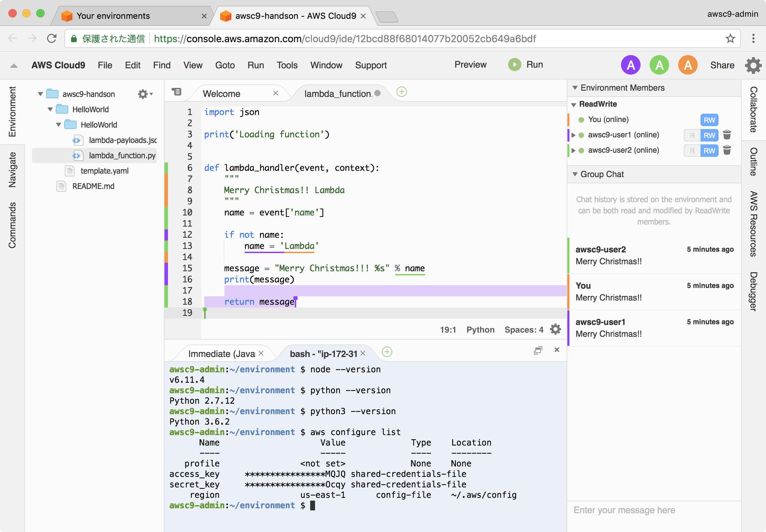Remove awsc9-user2 with trash icon
Screen dimensions: 766x532
[x=727, y=150]
